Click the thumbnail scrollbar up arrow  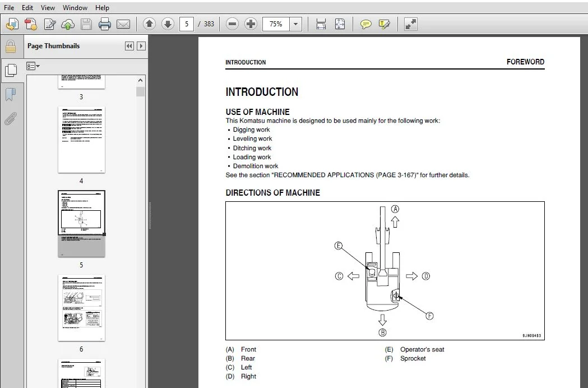pos(140,80)
